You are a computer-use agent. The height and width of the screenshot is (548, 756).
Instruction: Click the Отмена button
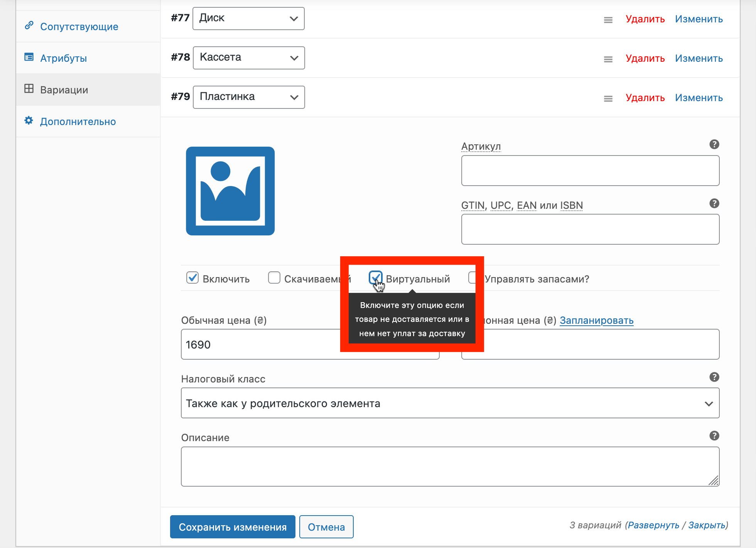[x=326, y=527]
